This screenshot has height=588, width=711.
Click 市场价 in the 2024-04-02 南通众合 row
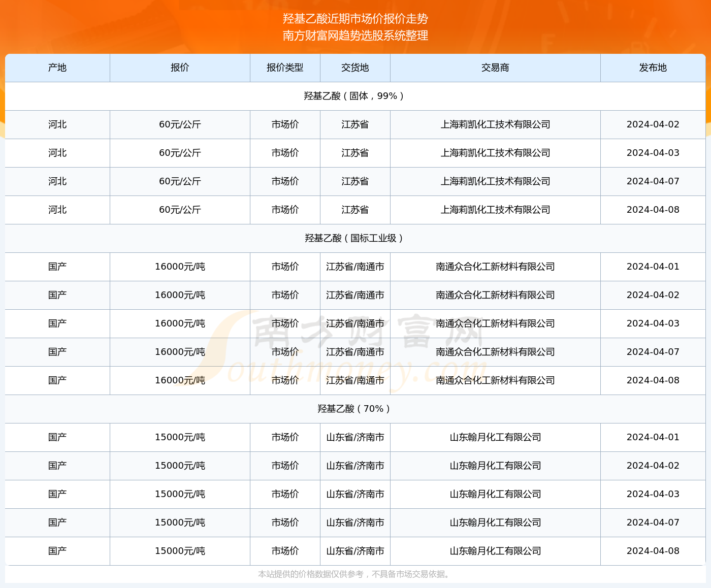click(285, 295)
